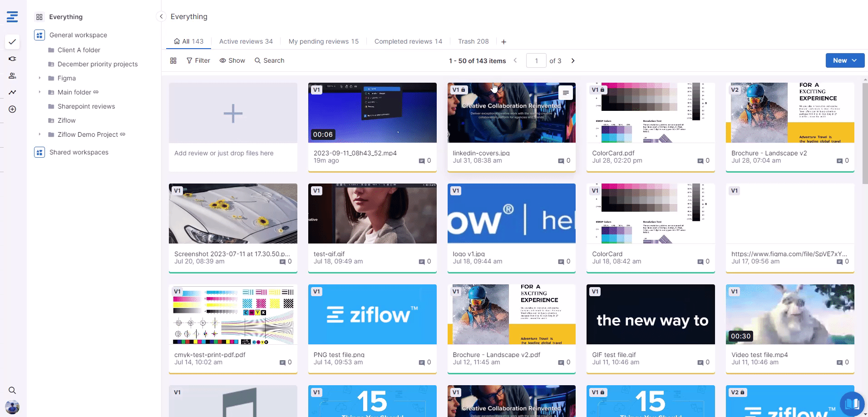
Task: Open the Video test file.mp4 thumbnail
Action: 790,314
